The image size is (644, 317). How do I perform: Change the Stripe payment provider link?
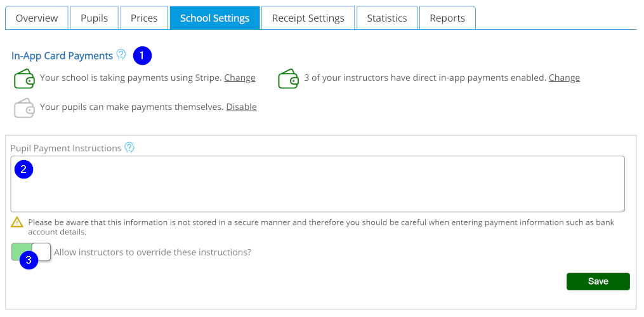[x=240, y=78]
